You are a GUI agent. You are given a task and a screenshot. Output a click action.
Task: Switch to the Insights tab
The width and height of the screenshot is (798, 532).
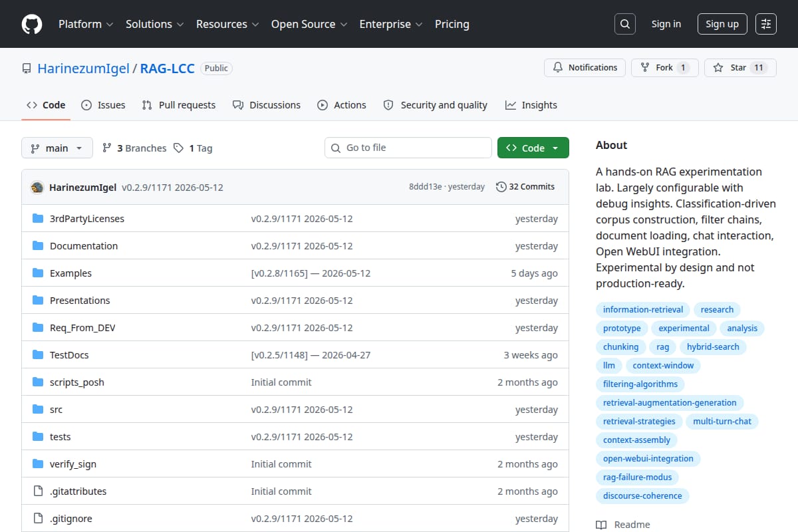click(x=531, y=105)
